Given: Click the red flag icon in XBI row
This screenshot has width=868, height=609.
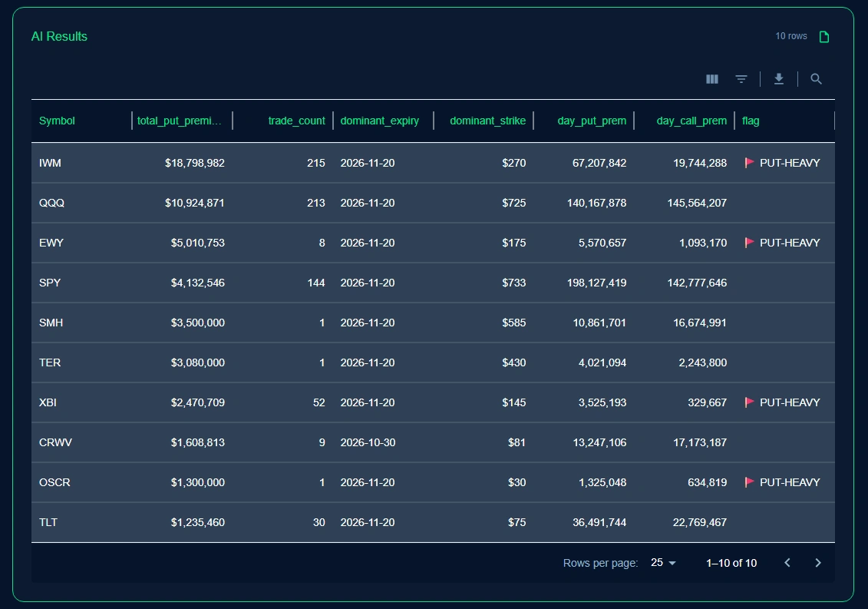Looking at the screenshot, I should (749, 402).
